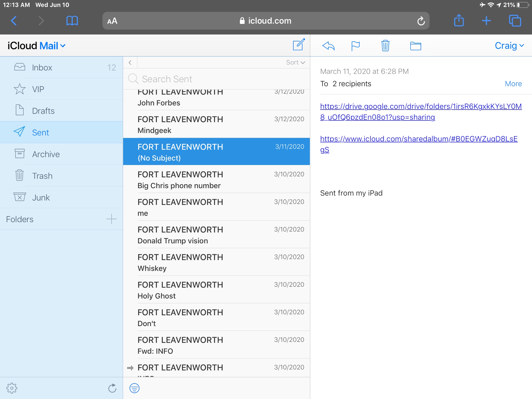Select the (No Subject) message
Image resolution: width=532 pixels, height=399 pixels.
tap(217, 152)
